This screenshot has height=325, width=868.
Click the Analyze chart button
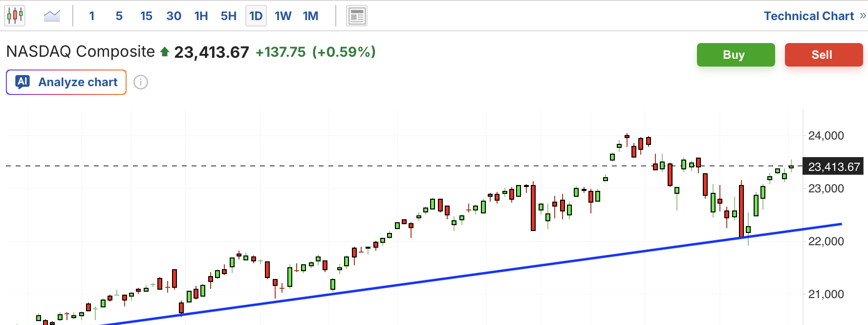tap(66, 82)
